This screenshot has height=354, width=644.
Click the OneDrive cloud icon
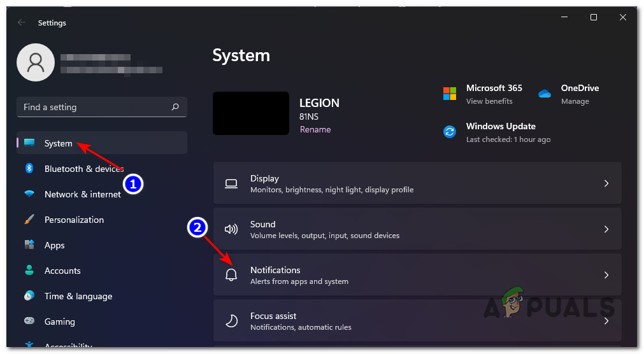pyautogui.click(x=545, y=94)
